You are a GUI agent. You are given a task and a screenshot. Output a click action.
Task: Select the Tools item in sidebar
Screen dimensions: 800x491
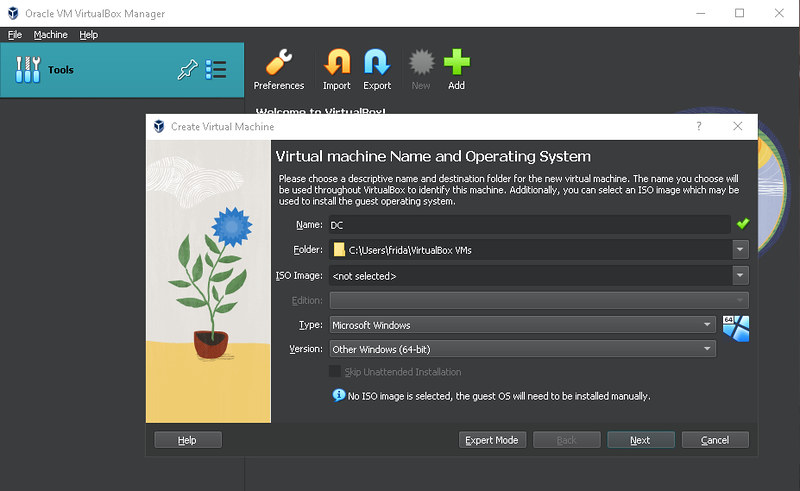pos(122,70)
